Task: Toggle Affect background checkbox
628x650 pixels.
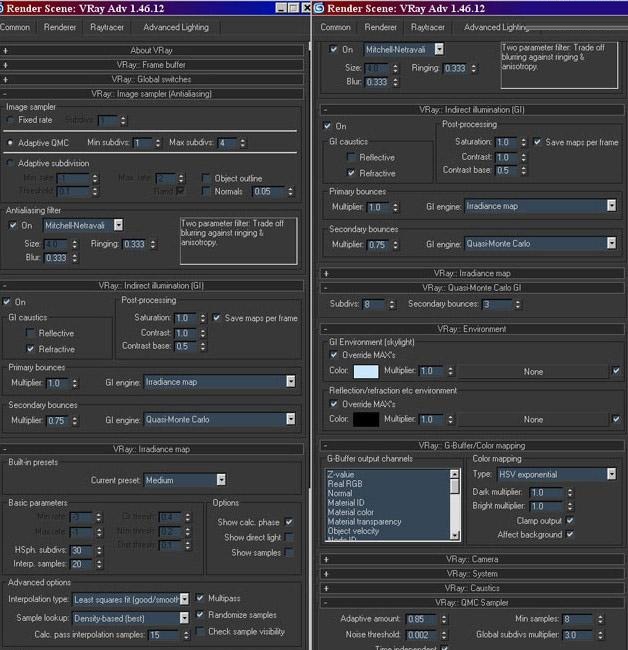Action: click(570, 534)
